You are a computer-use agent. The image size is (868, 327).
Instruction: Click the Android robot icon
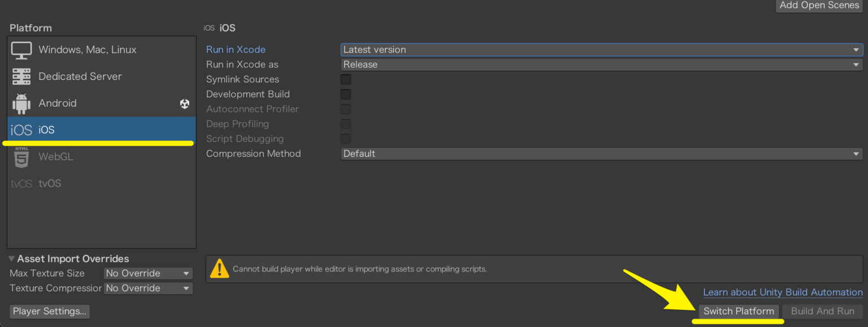21,104
